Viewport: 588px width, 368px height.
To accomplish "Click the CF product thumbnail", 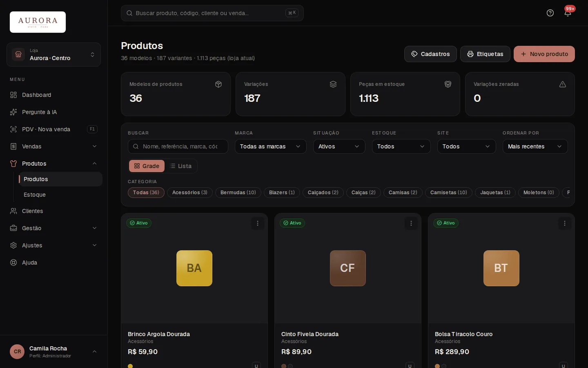I will click(x=348, y=268).
